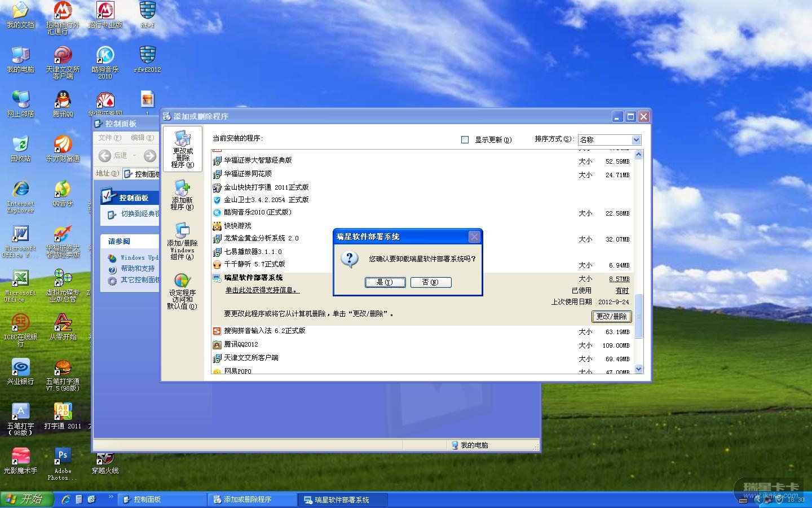Select 天津文交所客户端 in the program list
812x508 pixels.
point(422,358)
